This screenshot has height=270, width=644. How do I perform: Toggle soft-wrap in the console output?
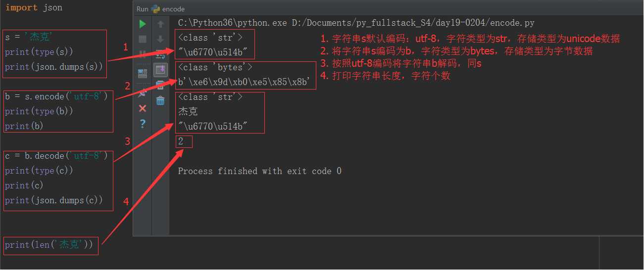click(x=160, y=54)
